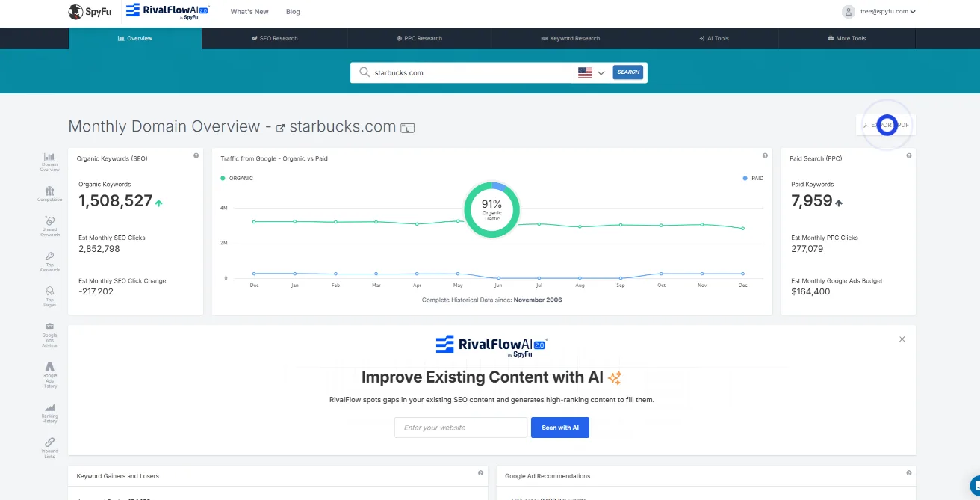980x500 pixels.
Task: Open the Keyword Research tab
Action: (x=570, y=38)
